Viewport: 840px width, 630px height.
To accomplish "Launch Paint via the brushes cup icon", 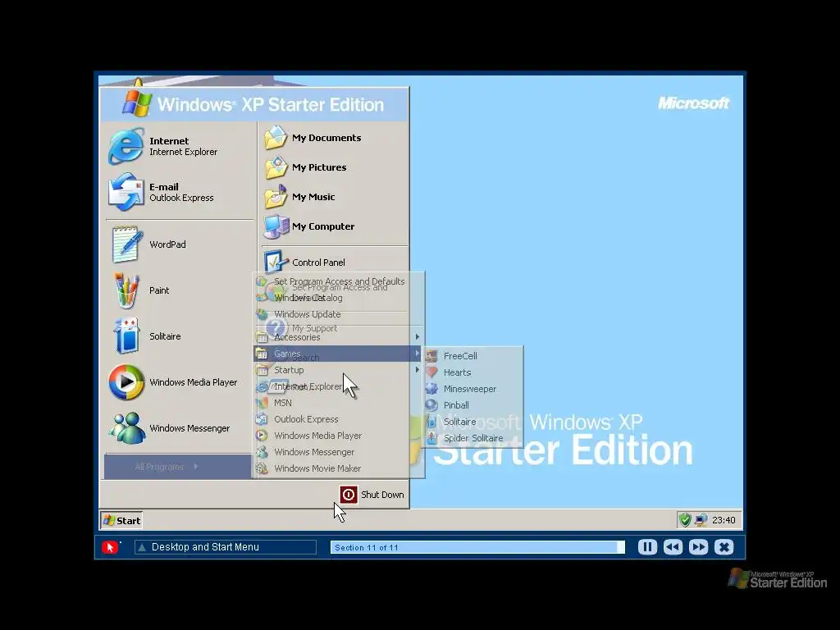I will [x=126, y=290].
